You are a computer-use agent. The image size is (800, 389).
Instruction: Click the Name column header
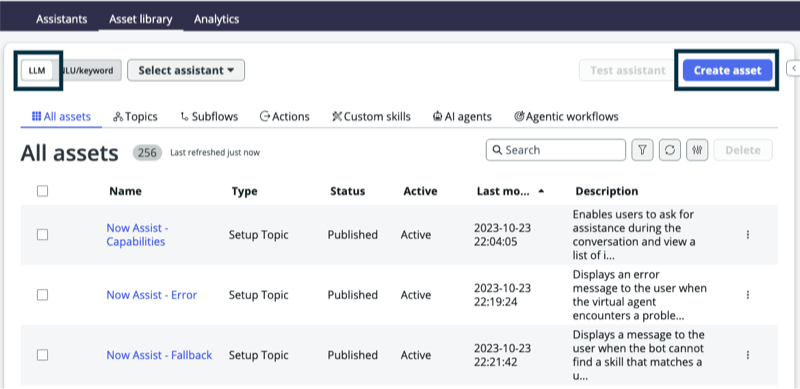tap(126, 191)
